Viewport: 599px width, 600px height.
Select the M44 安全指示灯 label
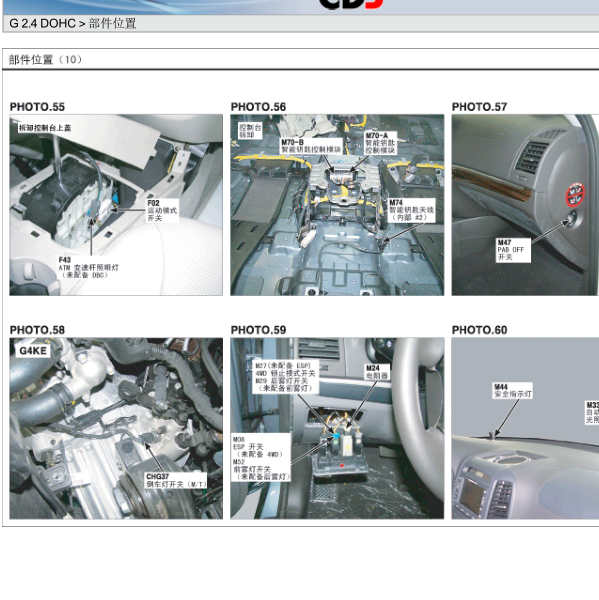[513, 391]
